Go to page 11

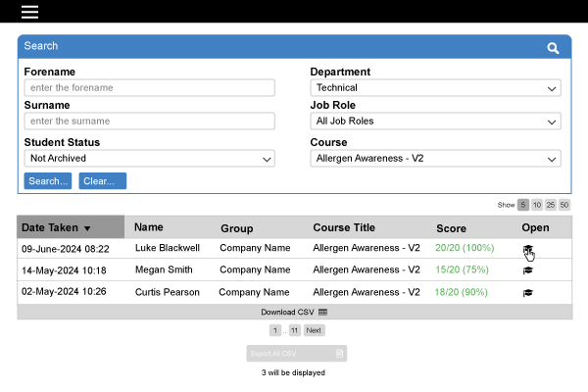[295, 330]
